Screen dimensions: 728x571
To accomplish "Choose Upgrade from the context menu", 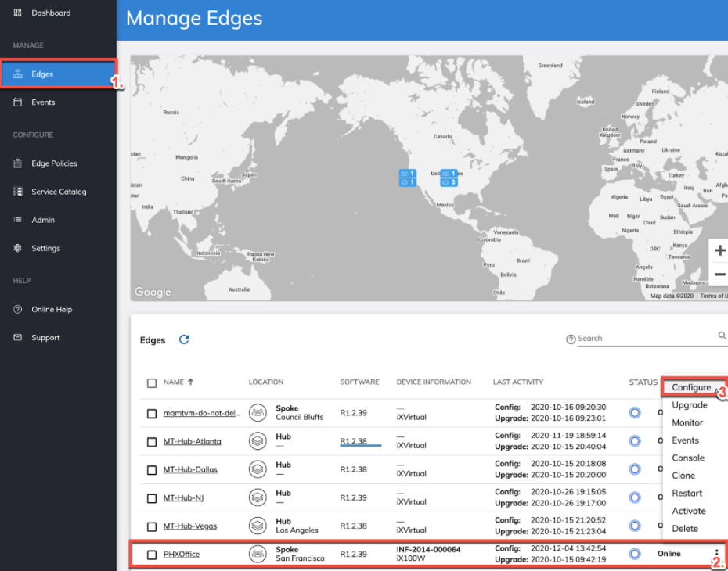I will 690,405.
